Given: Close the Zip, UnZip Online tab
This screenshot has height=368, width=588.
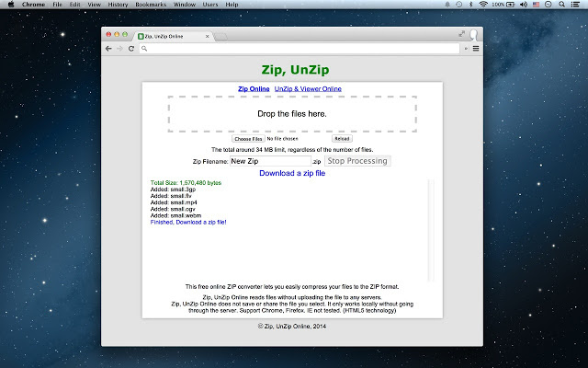Looking at the screenshot, I should tap(208, 36).
